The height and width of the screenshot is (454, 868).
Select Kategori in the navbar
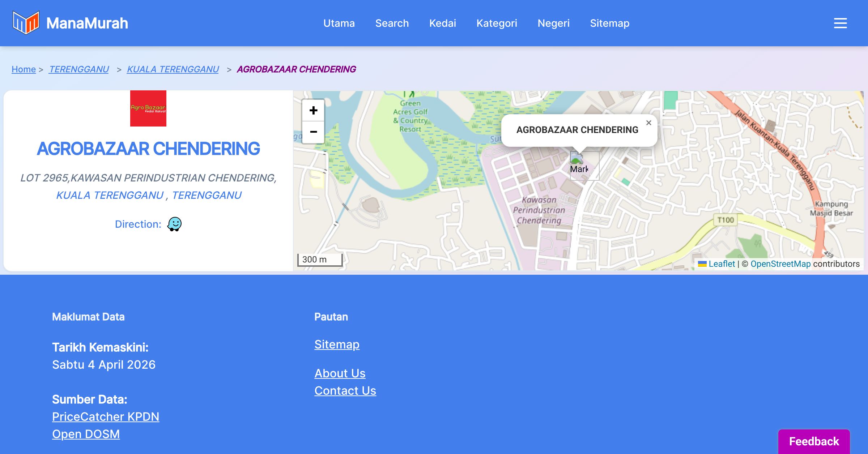click(497, 23)
